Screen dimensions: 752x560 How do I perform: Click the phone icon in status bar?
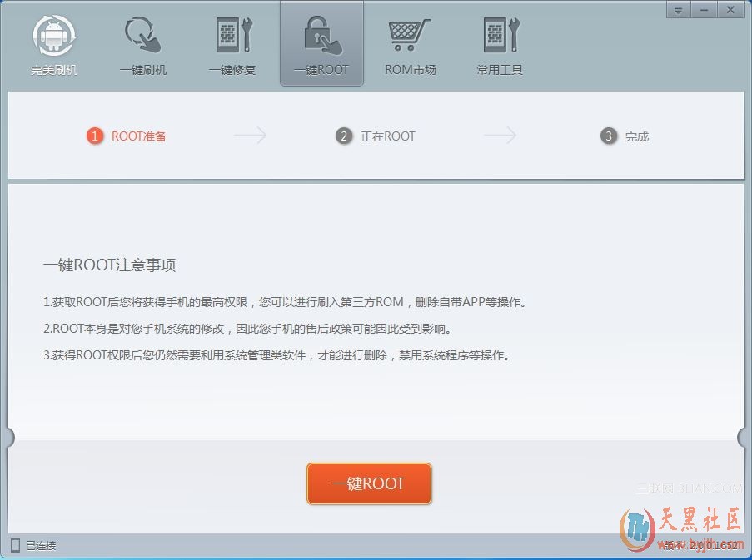[x=15, y=545]
